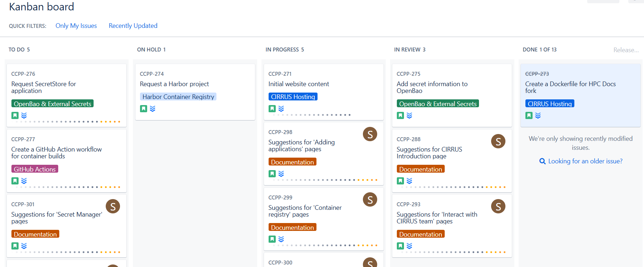Click the story type icon on CCPP-273

(529, 115)
